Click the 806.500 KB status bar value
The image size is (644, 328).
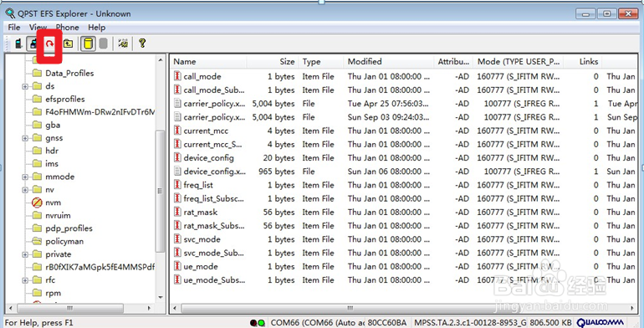click(x=550, y=323)
